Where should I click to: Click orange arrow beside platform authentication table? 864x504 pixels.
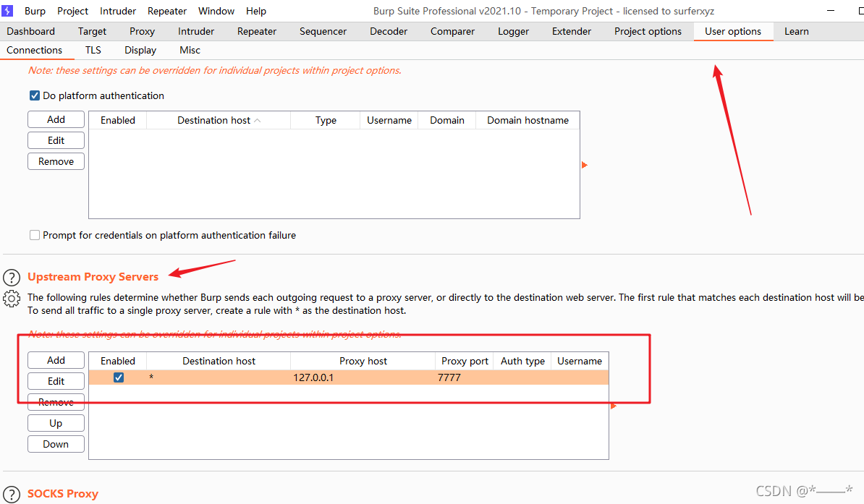tap(585, 166)
